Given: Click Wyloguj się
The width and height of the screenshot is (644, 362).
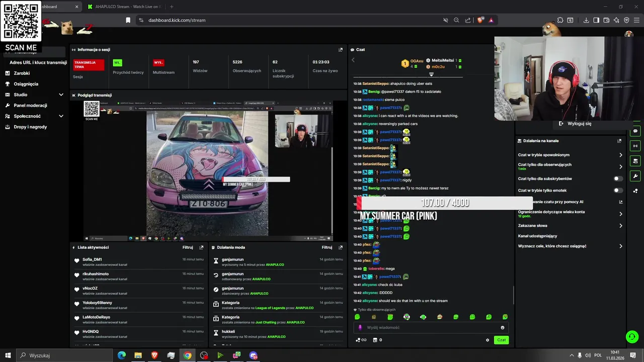Looking at the screenshot, I should 579,124.
